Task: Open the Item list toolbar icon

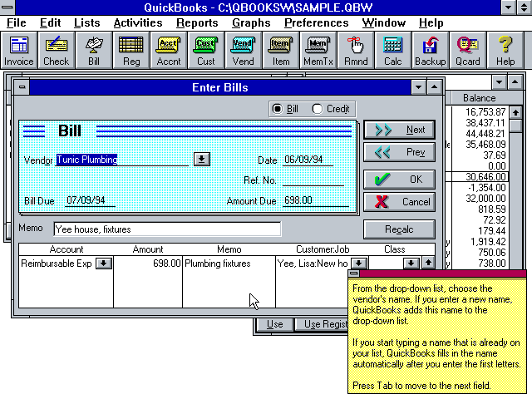Action: [281, 50]
